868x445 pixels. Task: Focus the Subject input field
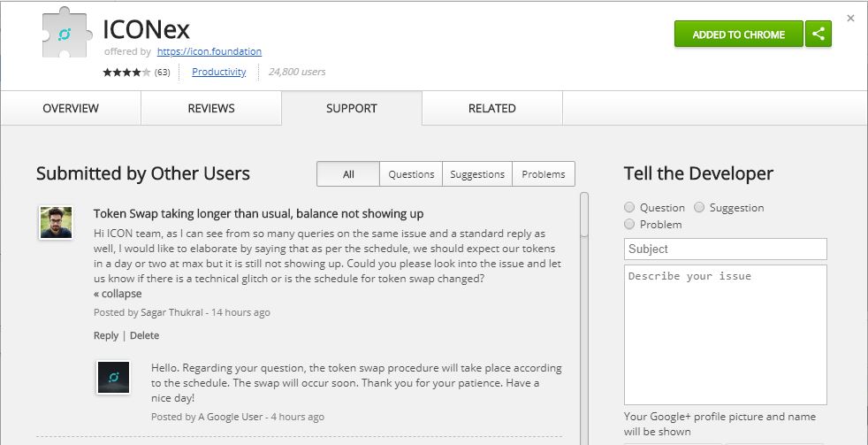[x=725, y=249]
